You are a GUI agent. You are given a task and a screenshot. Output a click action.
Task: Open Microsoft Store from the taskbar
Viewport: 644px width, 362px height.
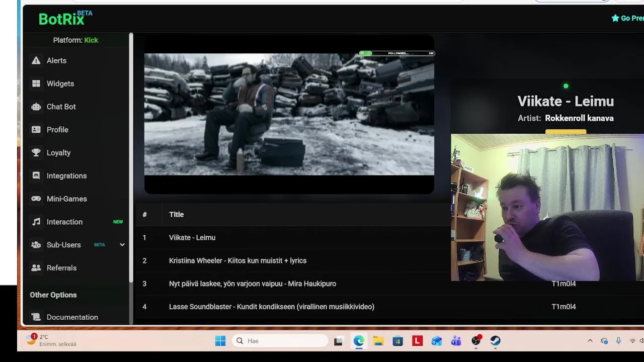[x=398, y=341]
